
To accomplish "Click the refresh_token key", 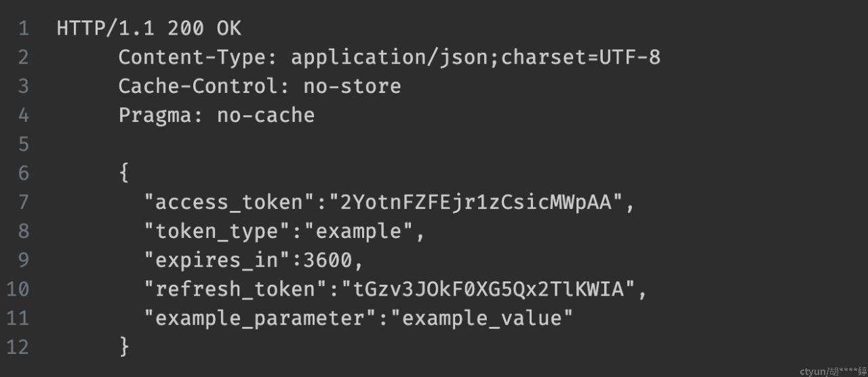I will point(236,290).
